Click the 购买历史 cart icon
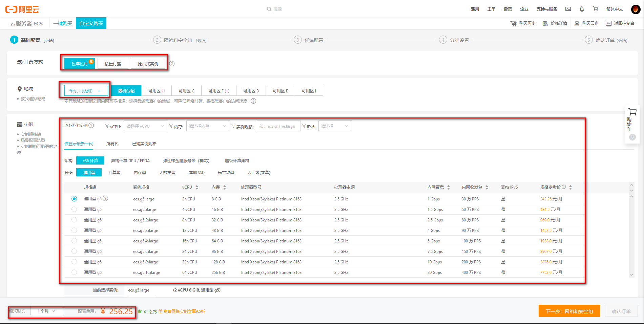 click(513, 23)
